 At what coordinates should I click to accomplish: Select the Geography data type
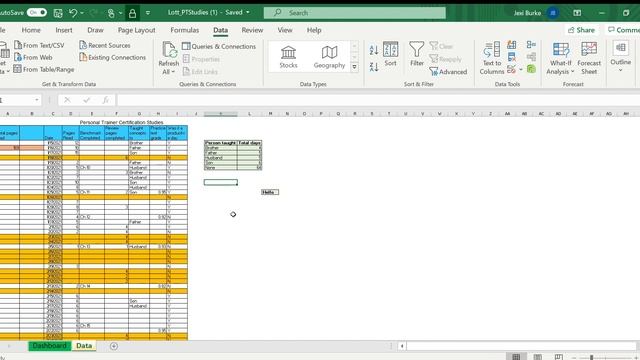pos(329,57)
